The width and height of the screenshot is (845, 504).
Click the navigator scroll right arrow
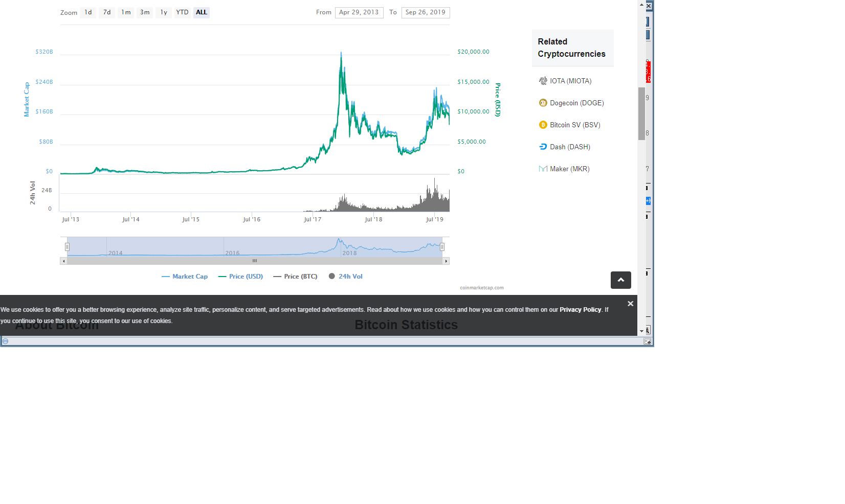point(446,261)
